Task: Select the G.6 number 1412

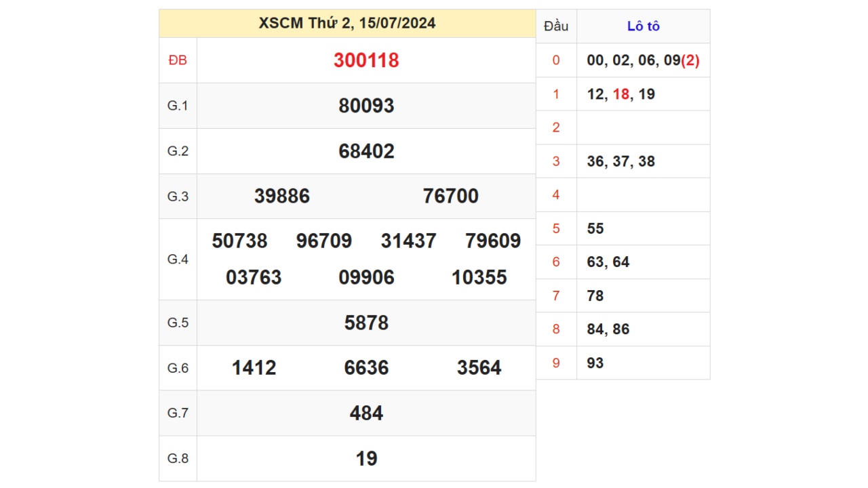Action: point(254,368)
